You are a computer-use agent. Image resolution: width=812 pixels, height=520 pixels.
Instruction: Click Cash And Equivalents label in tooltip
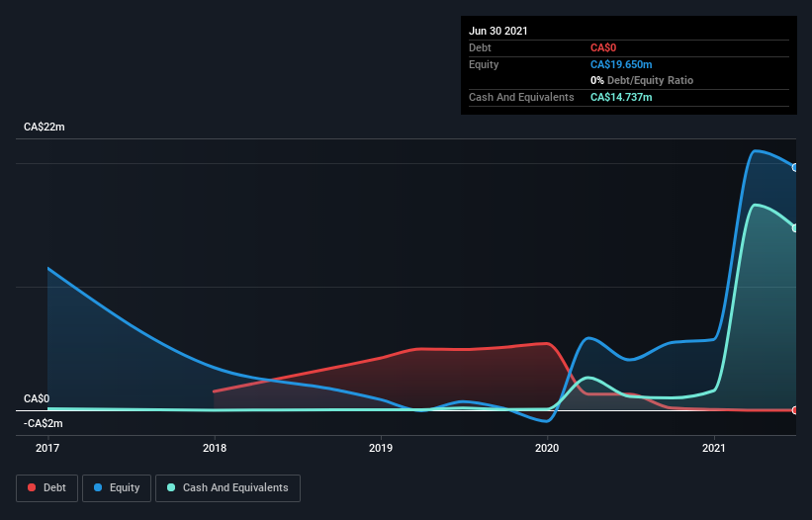521,97
